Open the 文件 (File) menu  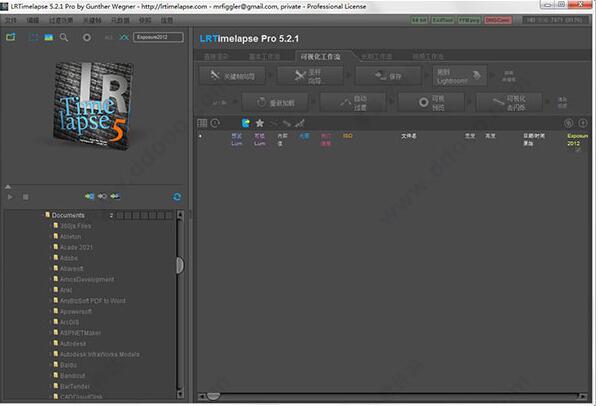point(10,20)
